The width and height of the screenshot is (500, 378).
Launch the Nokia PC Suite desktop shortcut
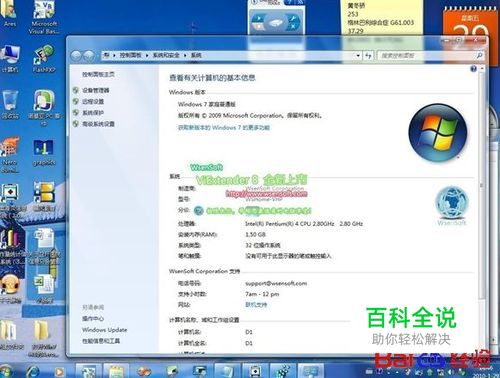click(44, 107)
